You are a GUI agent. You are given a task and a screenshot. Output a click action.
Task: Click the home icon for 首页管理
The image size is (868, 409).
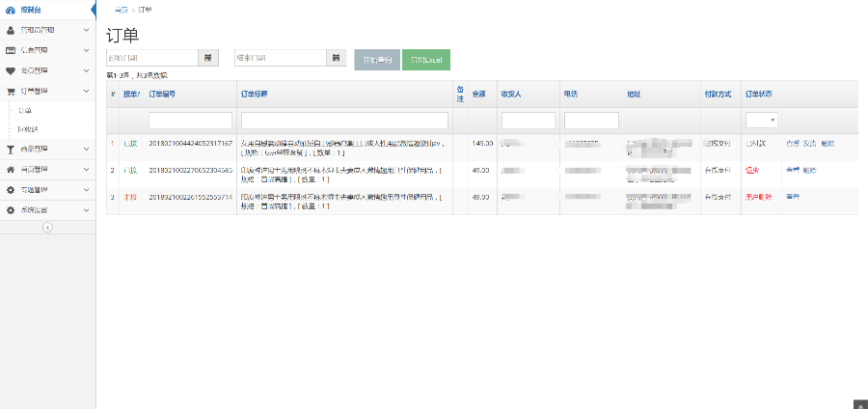click(x=11, y=170)
